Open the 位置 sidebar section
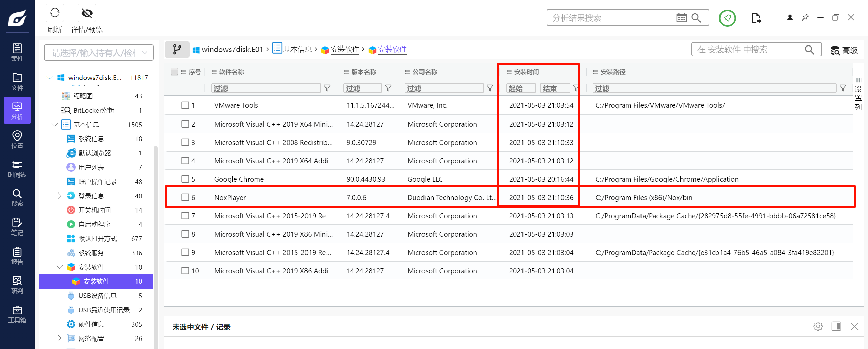 pyautogui.click(x=17, y=140)
